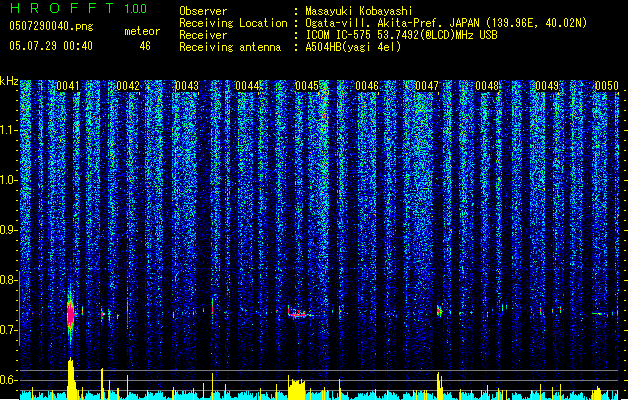629x400 pixels.
Task: Click the tall yellow intensity peak below 0041
Action: pyautogui.click(x=71, y=378)
